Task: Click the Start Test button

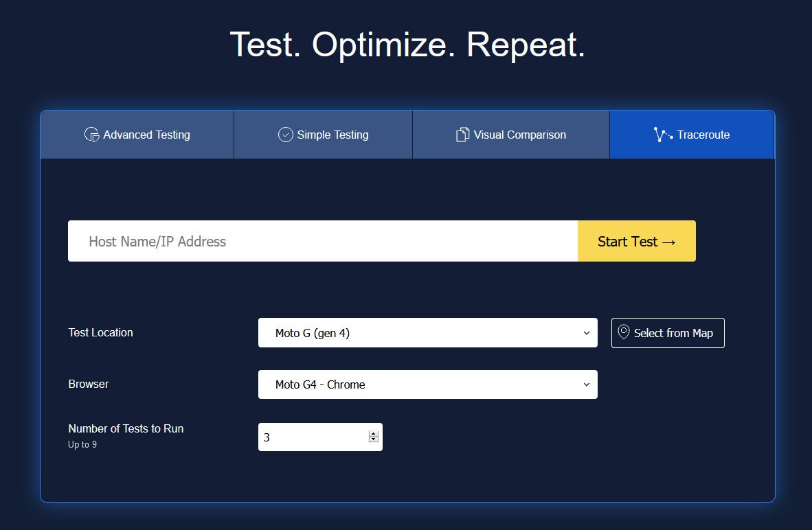Action: 636,241
